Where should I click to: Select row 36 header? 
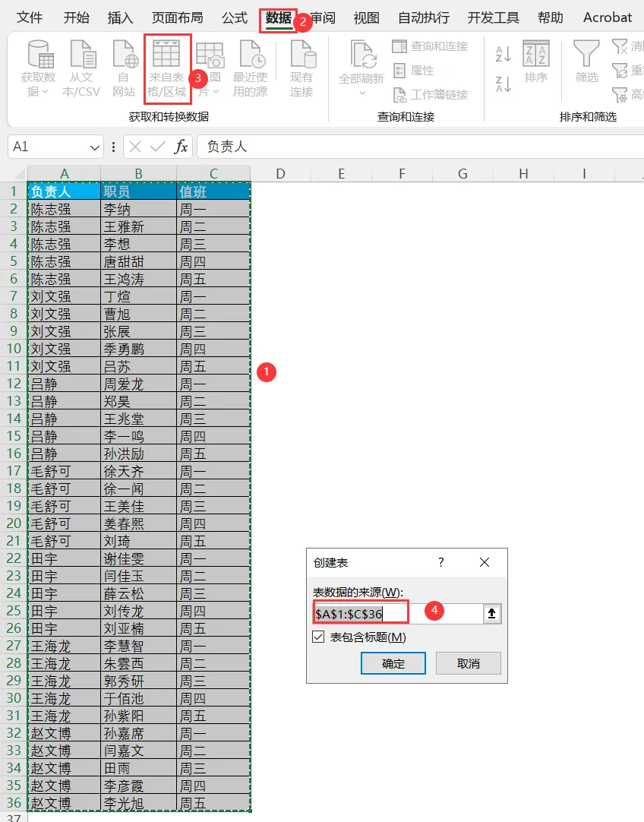(x=14, y=802)
